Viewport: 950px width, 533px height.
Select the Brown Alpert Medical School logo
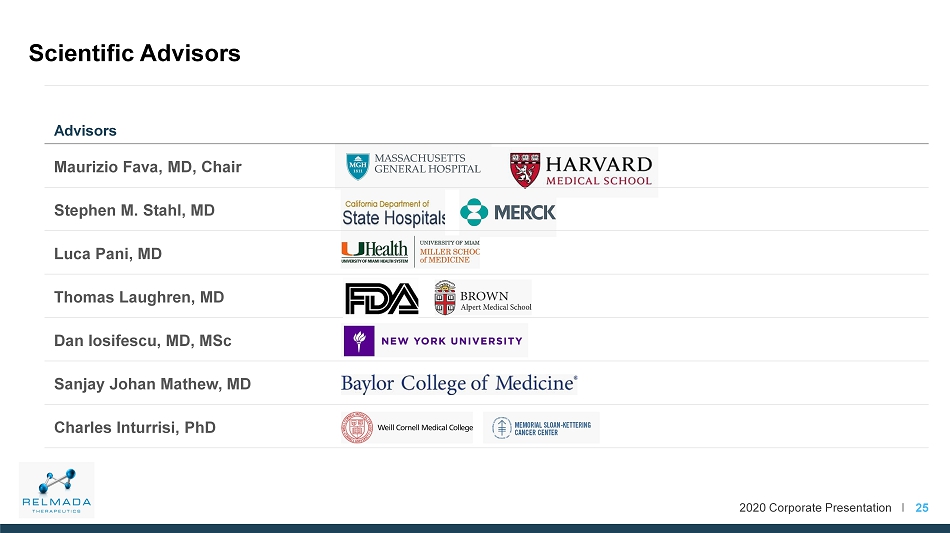(x=483, y=297)
